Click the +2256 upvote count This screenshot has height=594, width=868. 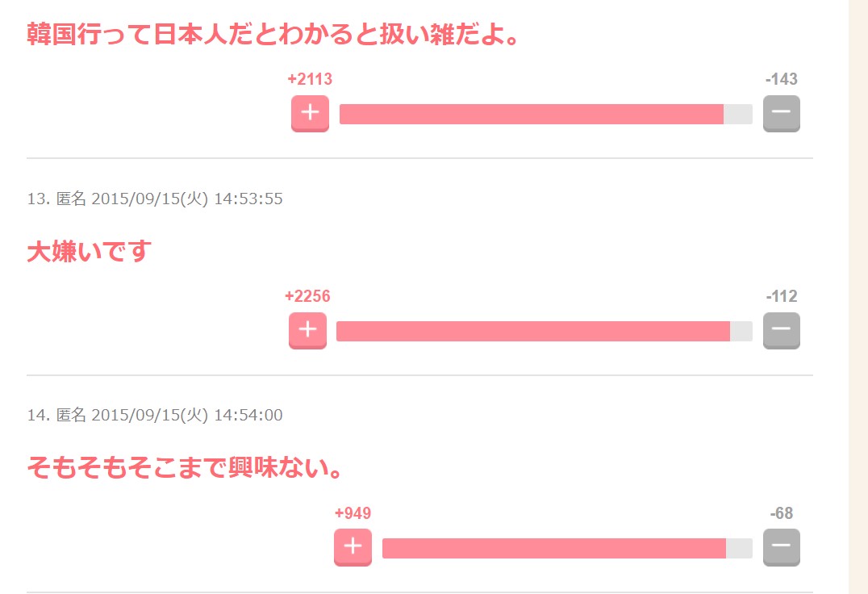coord(307,296)
